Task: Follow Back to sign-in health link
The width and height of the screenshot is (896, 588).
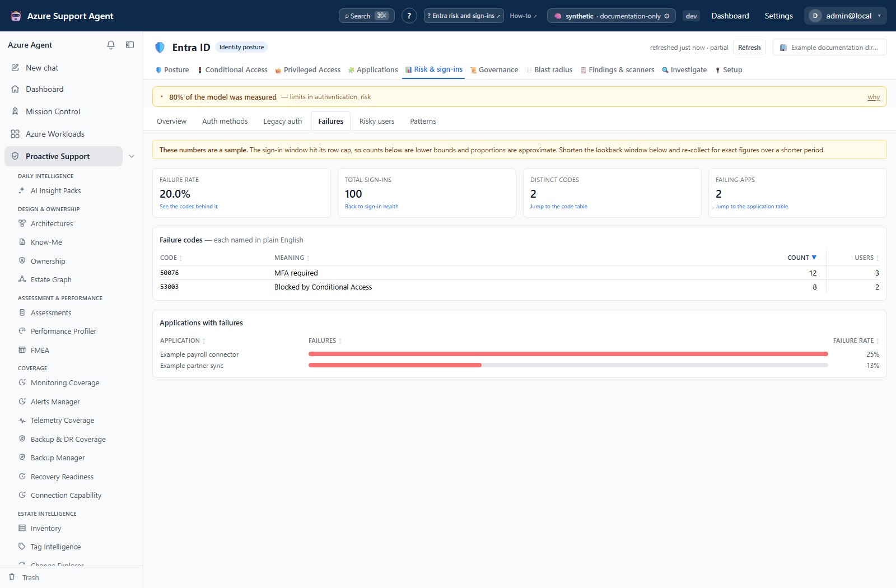Action: tap(372, 207)
